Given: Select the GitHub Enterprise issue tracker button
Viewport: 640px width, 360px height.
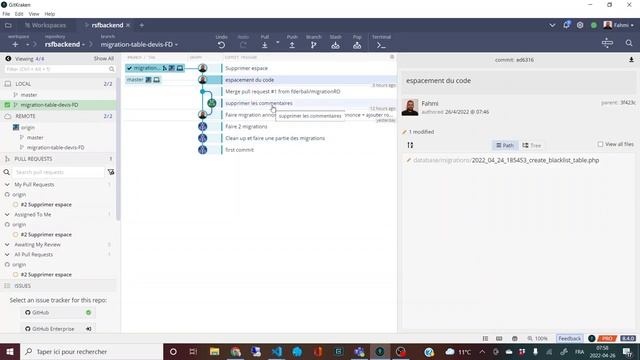Looking at the screenshot, I should 58,329.
